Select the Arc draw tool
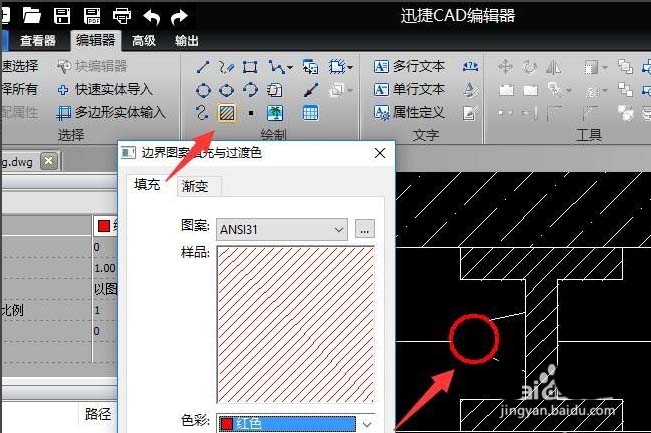 [250, 89]
